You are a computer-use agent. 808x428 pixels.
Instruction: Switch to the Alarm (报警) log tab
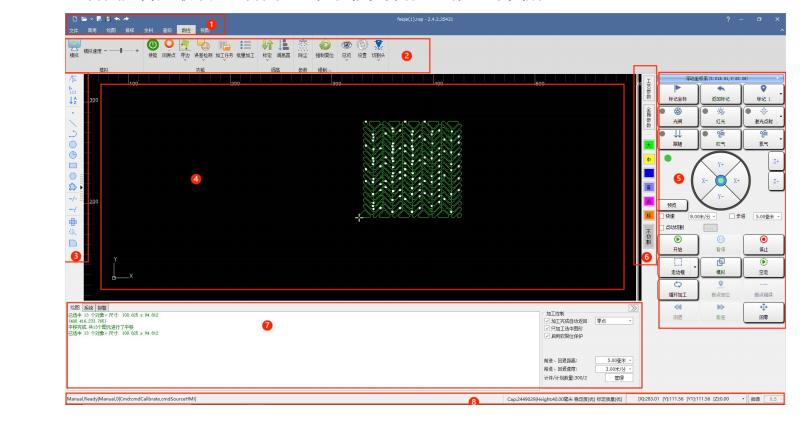coord(102,307)
